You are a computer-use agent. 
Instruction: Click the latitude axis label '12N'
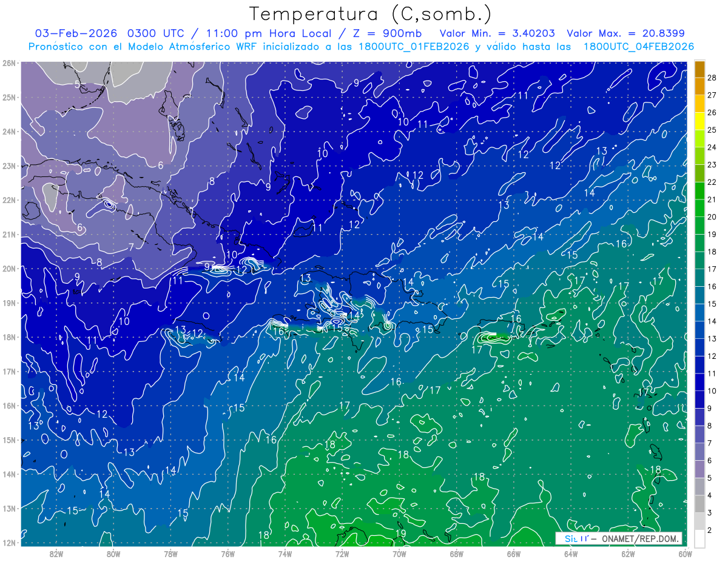pos(8,542)
